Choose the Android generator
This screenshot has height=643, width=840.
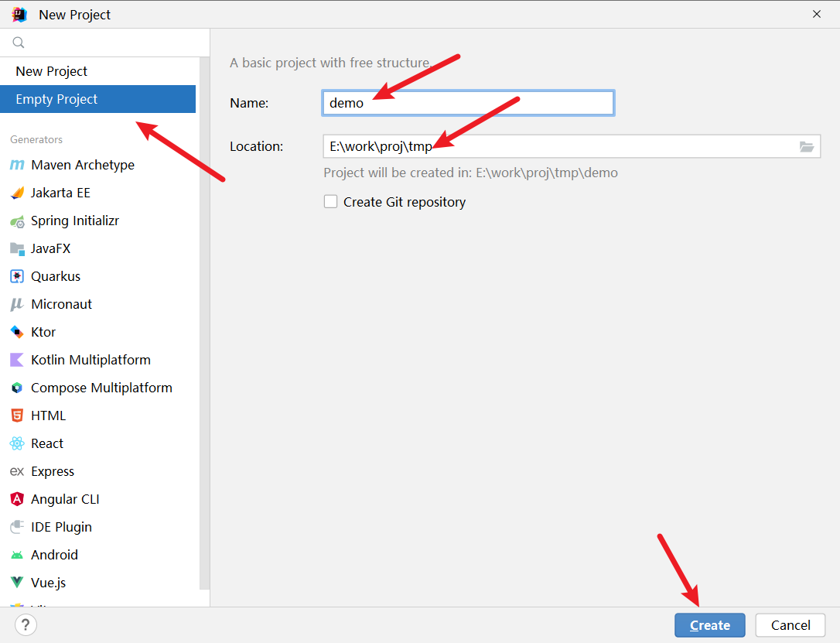point(97,555)
